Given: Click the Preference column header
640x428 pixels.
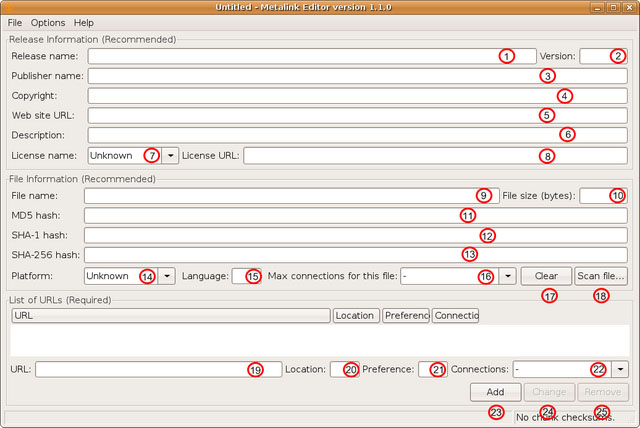Looking at the screenshot, I should (x=406, y=315).
